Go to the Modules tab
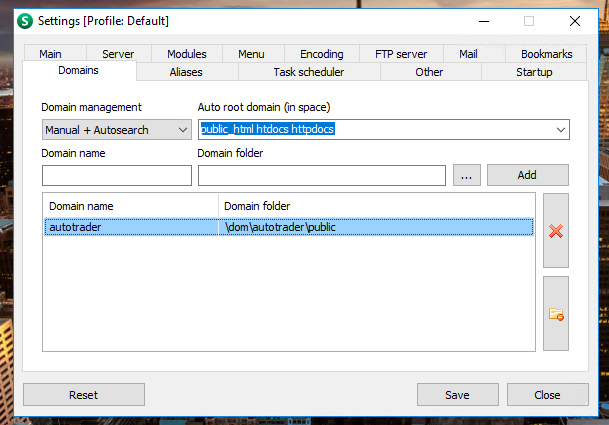The image size is (609, 425). click(186, 54)
